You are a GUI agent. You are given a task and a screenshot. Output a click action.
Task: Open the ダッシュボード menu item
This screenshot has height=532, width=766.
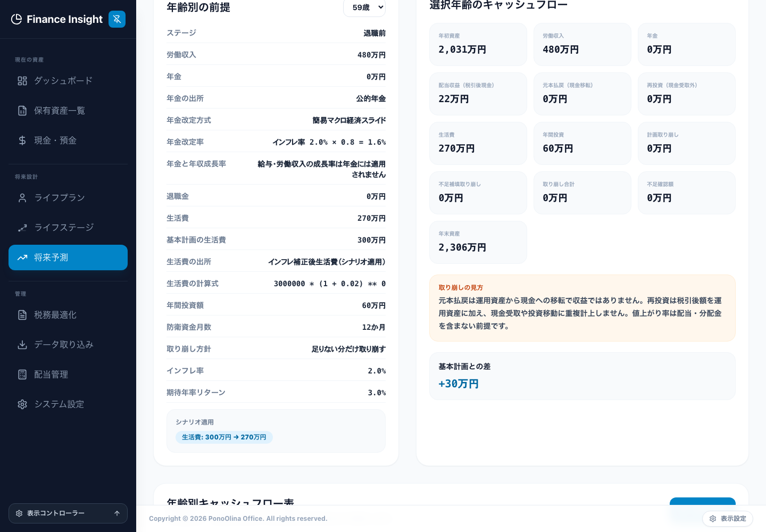tap(68, 81)
